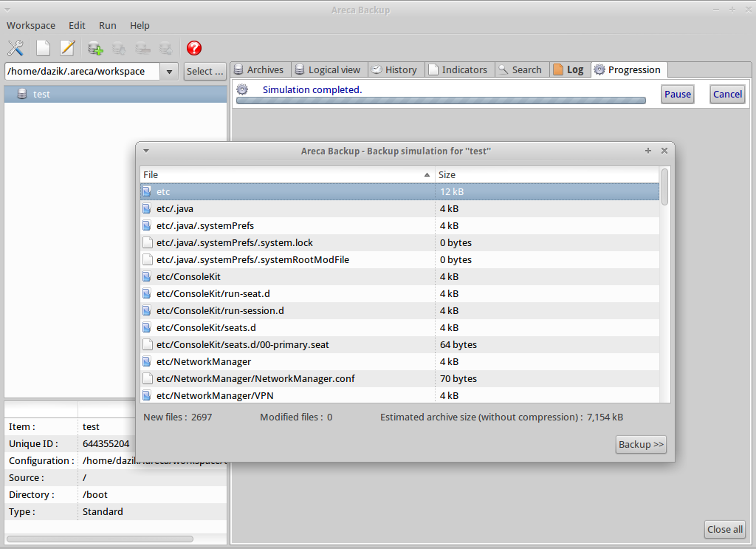Open the Help menu
The width and height of the screenshot is (756, 549).
tap(140, 25)
